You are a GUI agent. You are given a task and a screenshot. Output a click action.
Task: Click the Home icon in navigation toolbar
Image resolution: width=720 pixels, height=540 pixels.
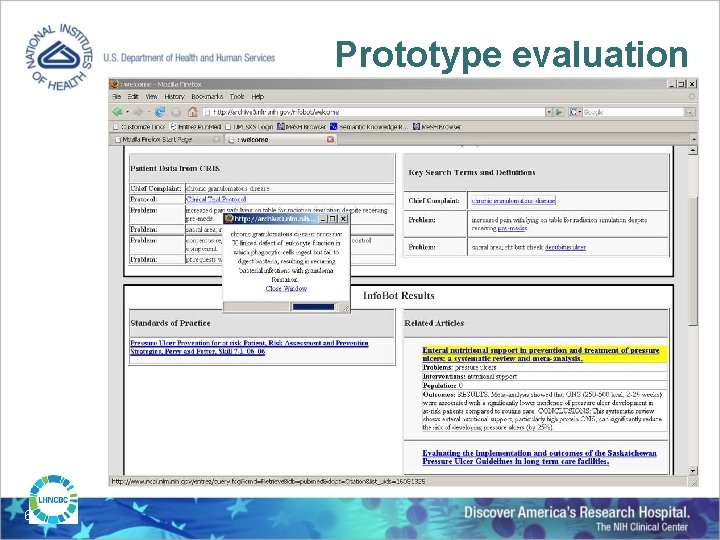click(x=192, y=112)
